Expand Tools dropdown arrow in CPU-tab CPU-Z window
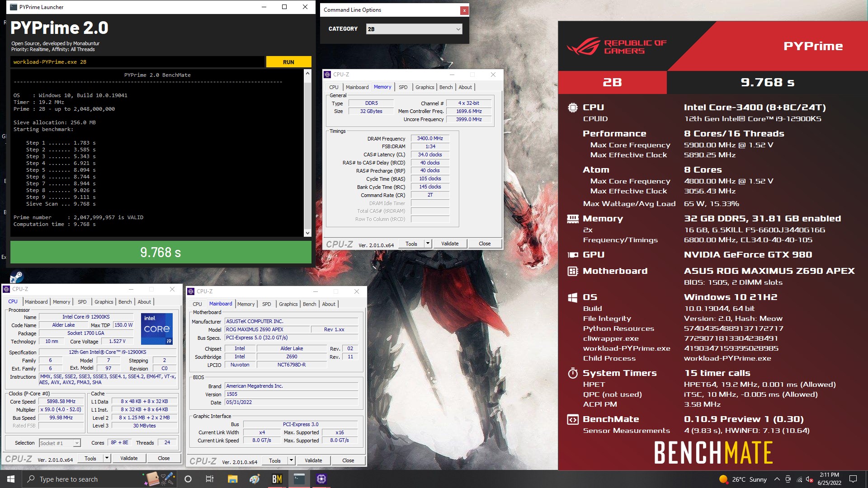The width and height of the screenshot is (868, 488). [x=107, y=458]
